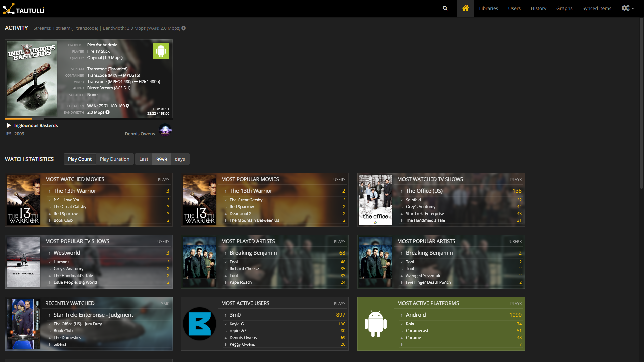Click the Inglourious Basterds poster thumbnail
Screen dimensions: 644x362
32,79
